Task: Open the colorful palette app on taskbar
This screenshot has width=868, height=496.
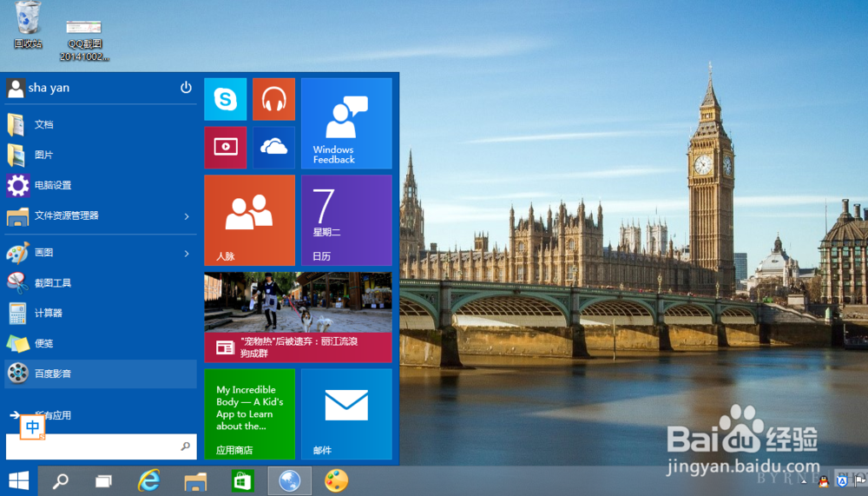Action: (336, 480)
